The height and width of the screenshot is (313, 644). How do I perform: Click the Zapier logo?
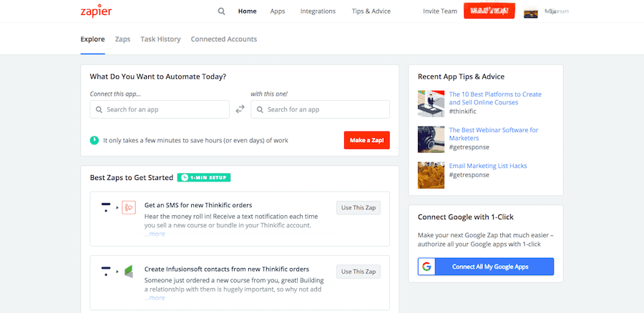point(96,11)
